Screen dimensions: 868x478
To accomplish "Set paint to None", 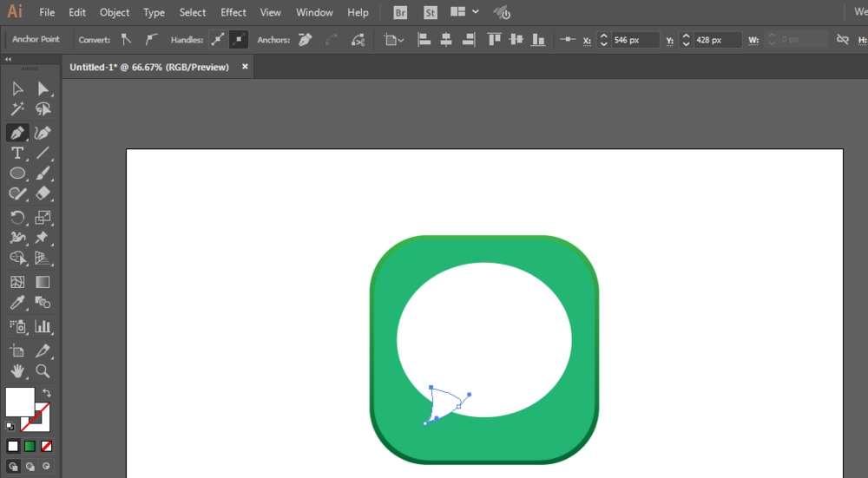I will click(x=47, y=446).
